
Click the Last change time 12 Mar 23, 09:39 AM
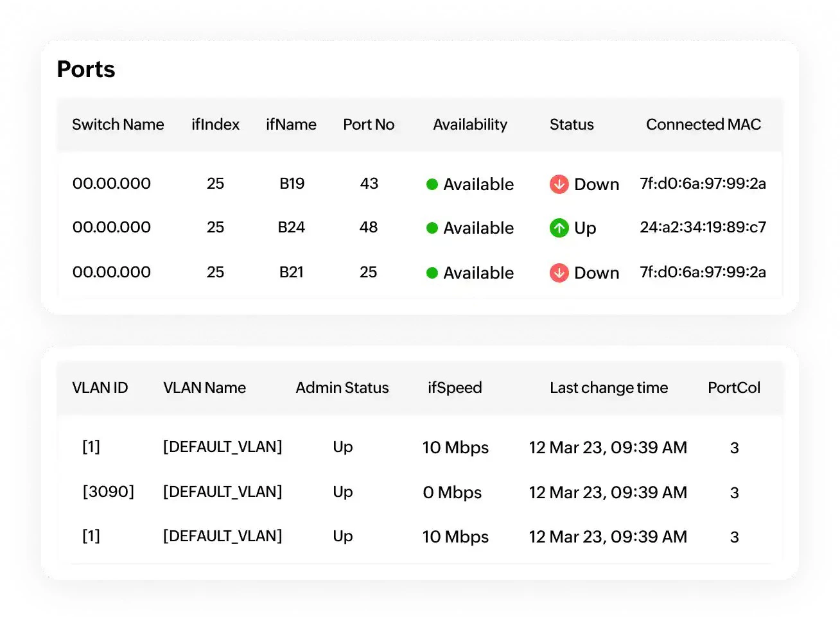pos(608,448)
